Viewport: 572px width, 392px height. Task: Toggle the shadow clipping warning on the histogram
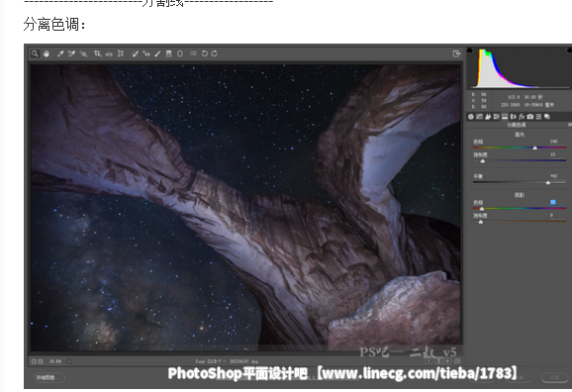[470, 49]
